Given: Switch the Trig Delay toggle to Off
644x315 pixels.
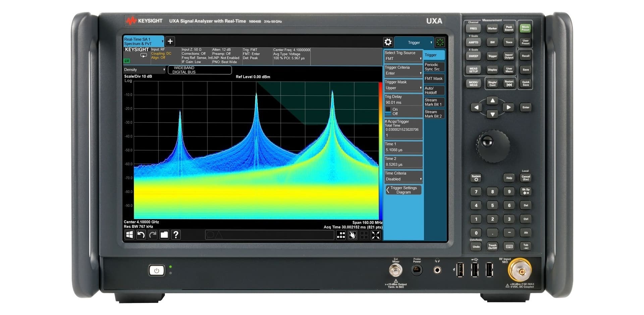Looking at the screenshot, I should pos(394,114).
